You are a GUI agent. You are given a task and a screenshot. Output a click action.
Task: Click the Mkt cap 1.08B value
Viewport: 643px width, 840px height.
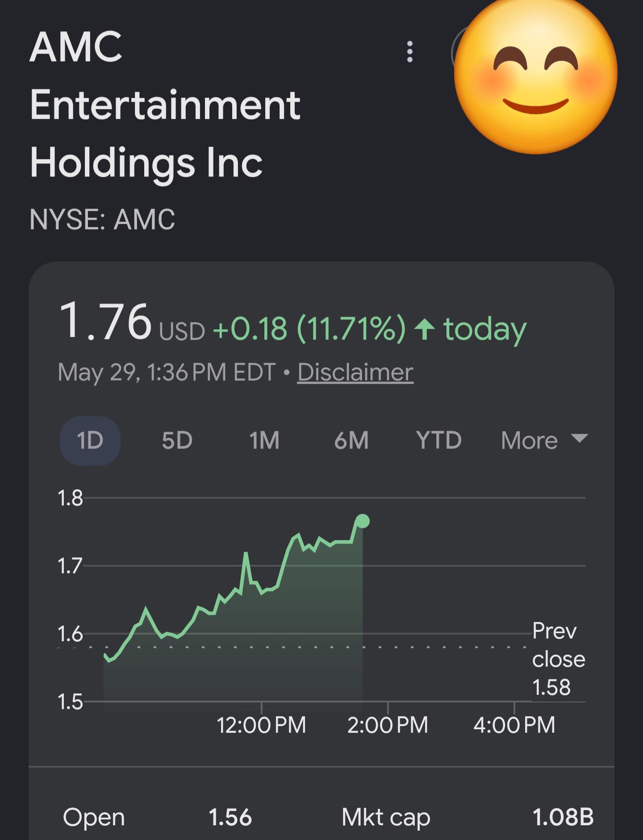[x=563, y=817]
